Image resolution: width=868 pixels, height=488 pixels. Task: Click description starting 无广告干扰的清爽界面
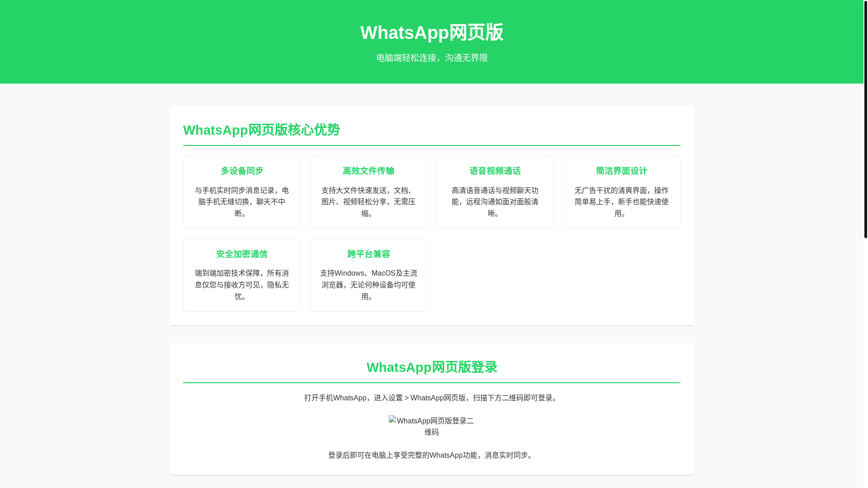pos(622,202)
